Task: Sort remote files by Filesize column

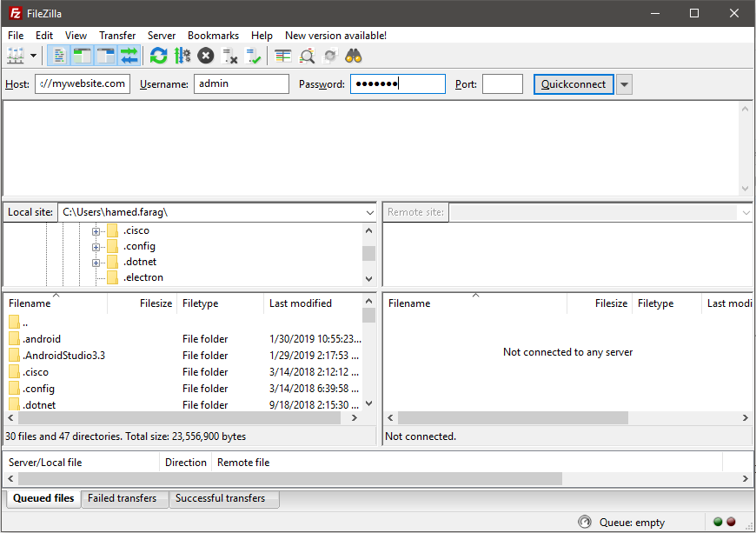Action: pyautogui.click(x=600, y=303)
